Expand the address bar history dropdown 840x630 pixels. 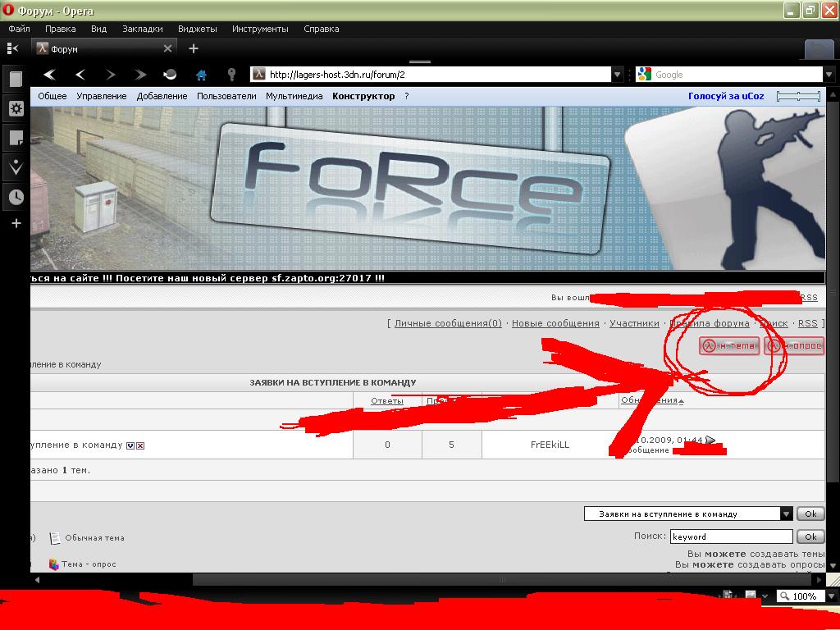coord(617,75)
